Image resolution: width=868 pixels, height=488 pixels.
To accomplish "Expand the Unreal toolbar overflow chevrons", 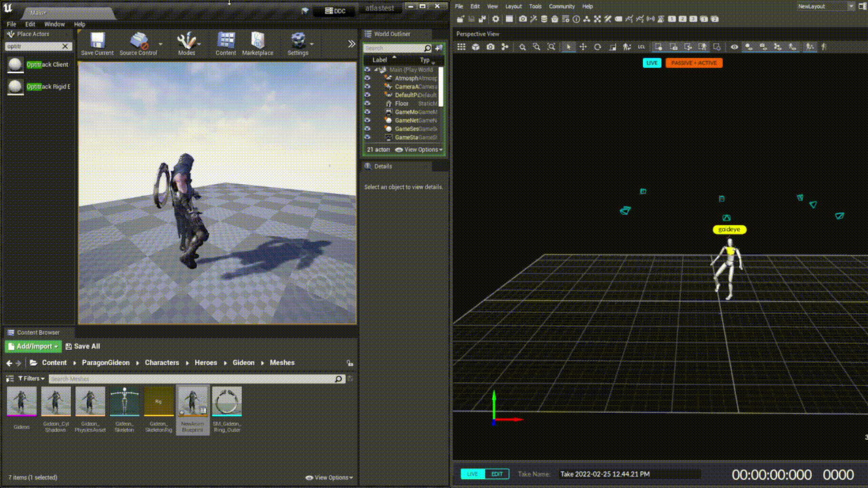I will click(x=351, y=43).
